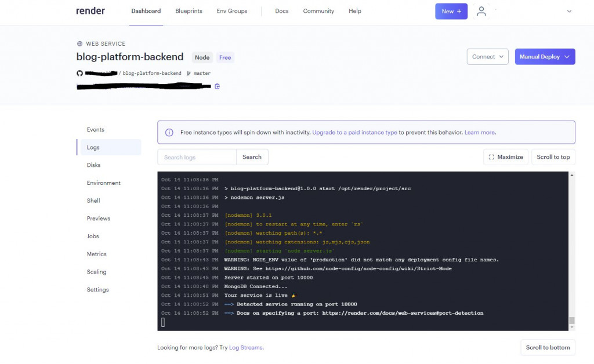Open the Connect dropdown
The image size is (594, 364).
[x=487, y=57]
